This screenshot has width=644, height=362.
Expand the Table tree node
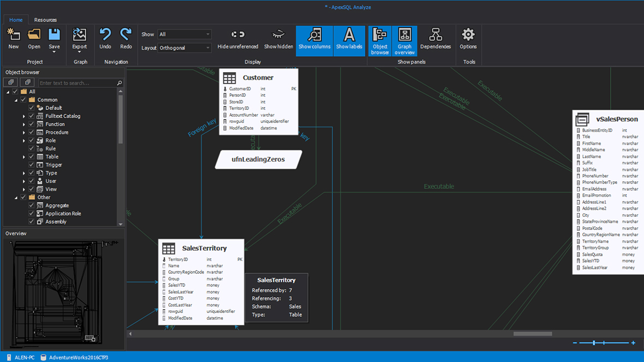coord(24,157)
